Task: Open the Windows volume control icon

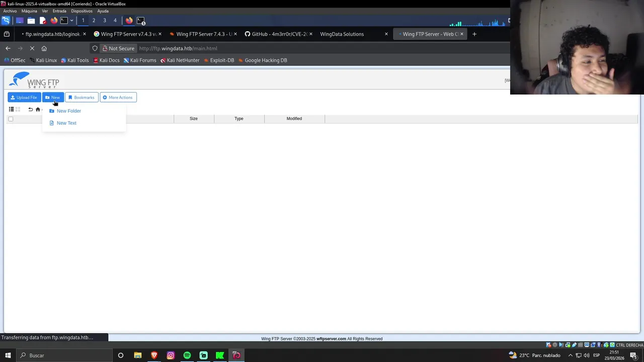Action: pyautogui.click(x=586, y=355)
